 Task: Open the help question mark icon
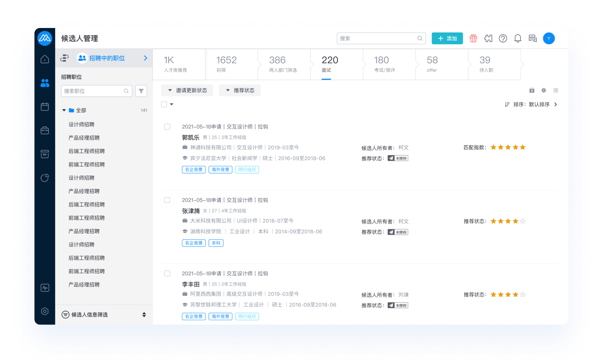point(503,38)
